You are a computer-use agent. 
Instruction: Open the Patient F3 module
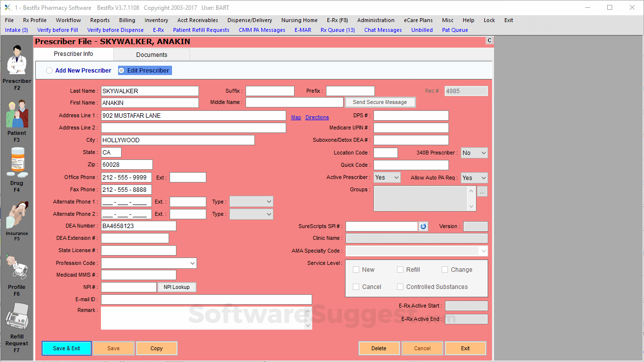pos(17,118)
